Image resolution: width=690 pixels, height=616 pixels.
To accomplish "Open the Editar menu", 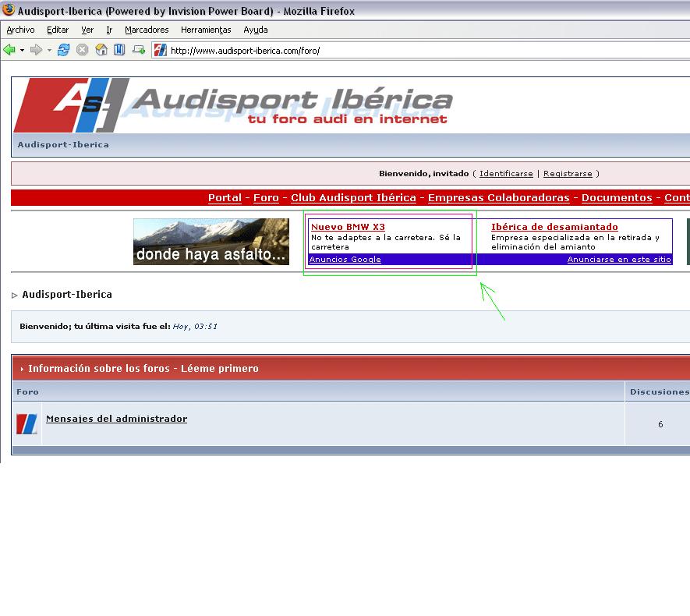I will 58,30.
